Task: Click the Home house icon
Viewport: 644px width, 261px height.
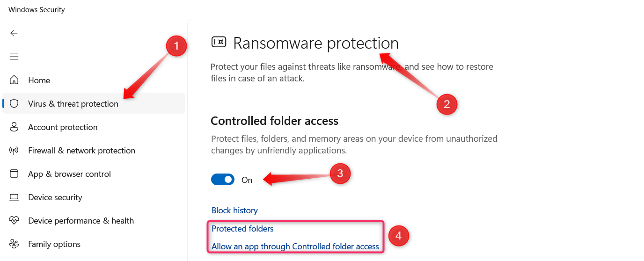Action: 14,80
